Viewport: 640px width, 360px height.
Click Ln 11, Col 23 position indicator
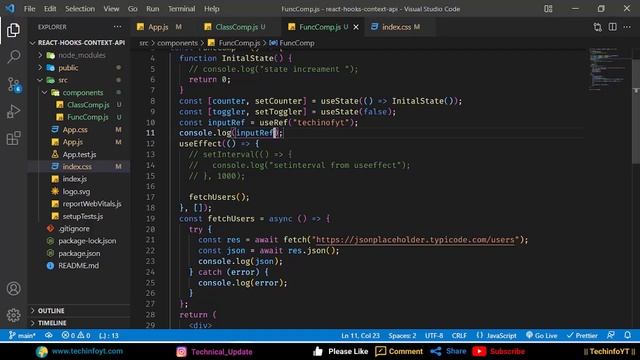(x=360, y=336)
